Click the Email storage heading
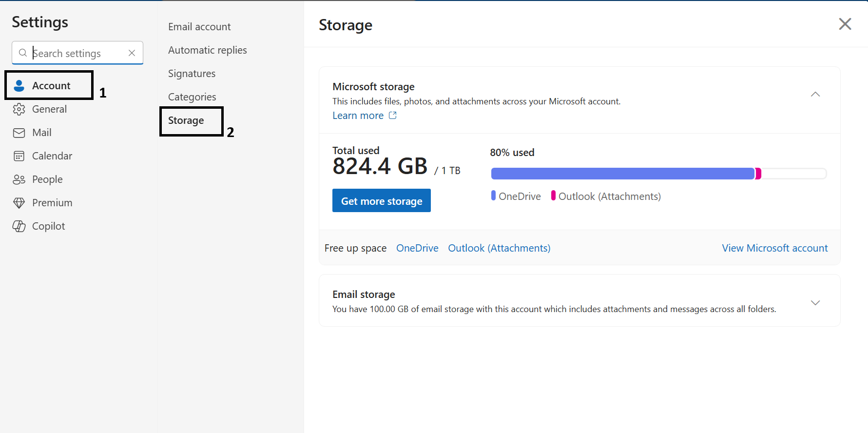Viewport: 868px width, 433px height. [x=364, y=295]
